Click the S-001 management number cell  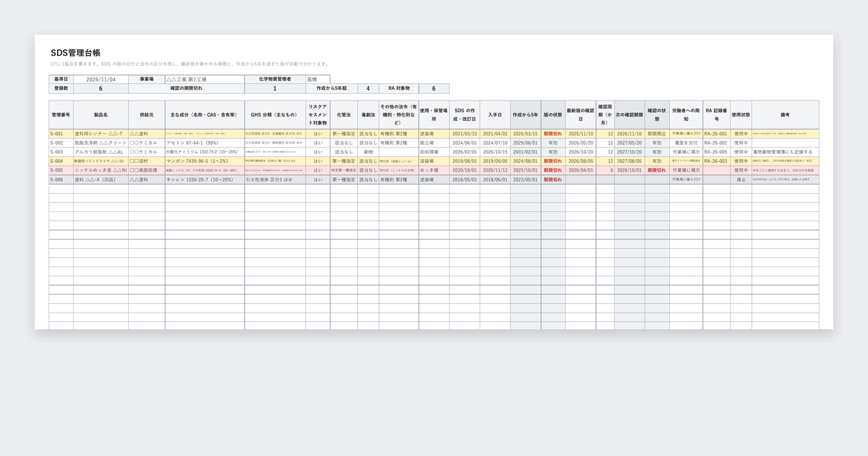click(x=61, y=134)
